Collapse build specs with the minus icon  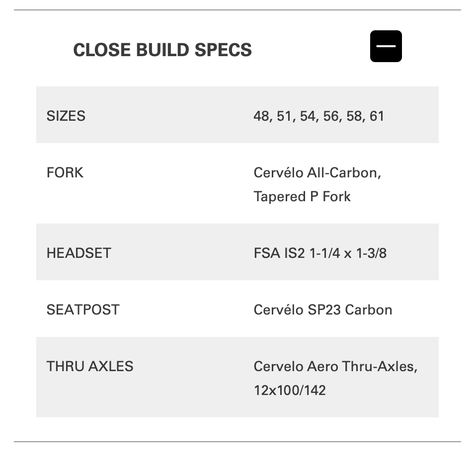[386, 46]
